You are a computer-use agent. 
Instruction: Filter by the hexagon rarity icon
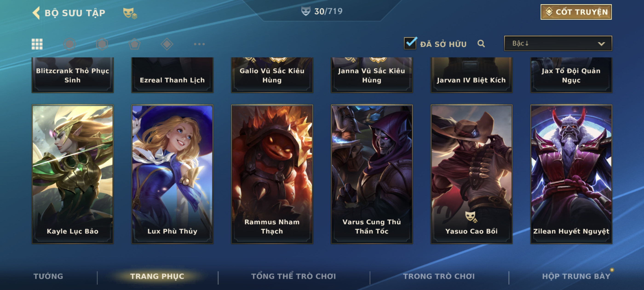click(102, 44)
